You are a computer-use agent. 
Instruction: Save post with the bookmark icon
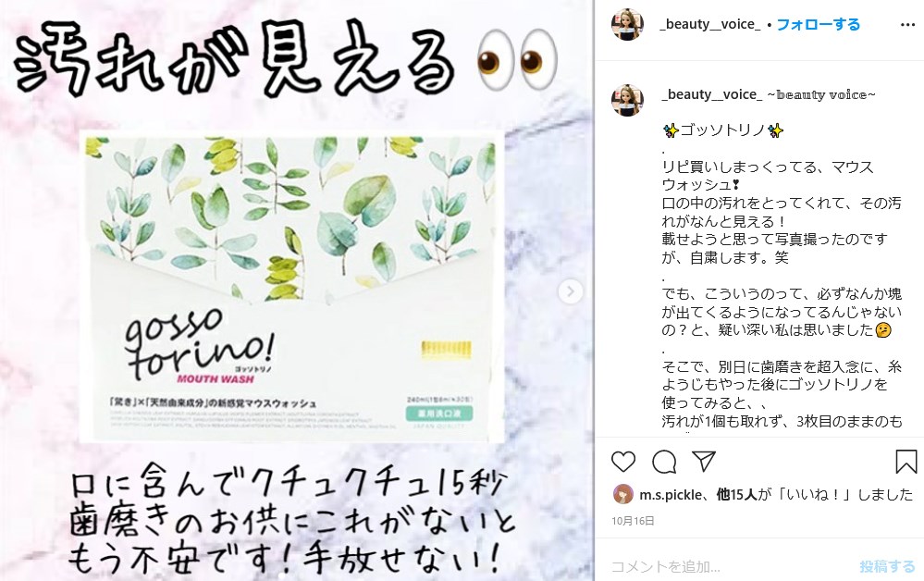tap(906, 462)
